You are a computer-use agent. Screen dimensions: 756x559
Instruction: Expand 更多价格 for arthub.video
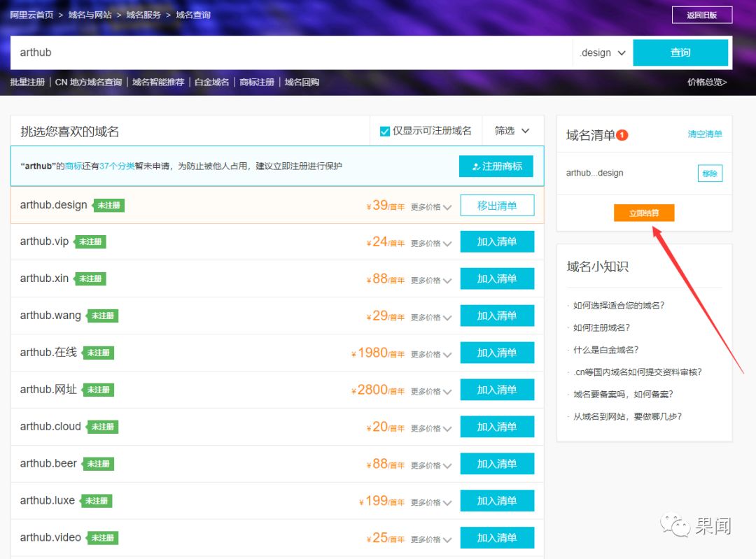[x=431, y=539]
